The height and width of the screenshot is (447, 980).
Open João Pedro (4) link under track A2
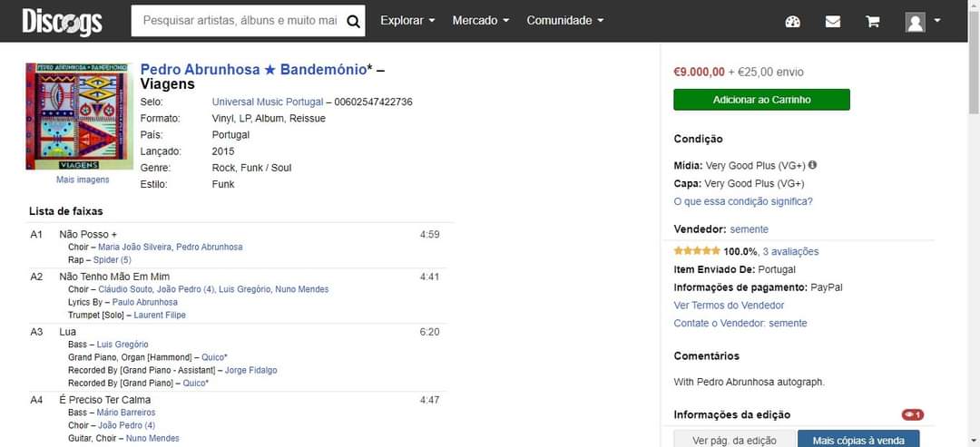point(186,289)
